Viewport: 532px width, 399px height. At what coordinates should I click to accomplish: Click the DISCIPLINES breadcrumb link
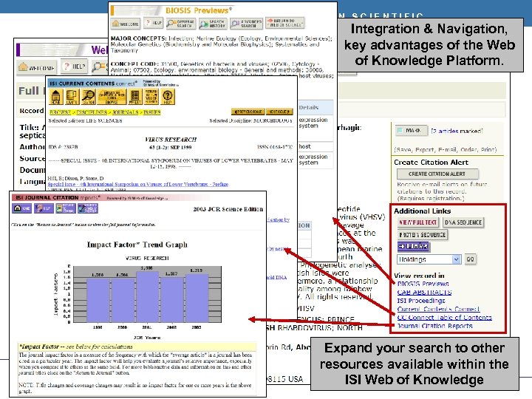92,112
